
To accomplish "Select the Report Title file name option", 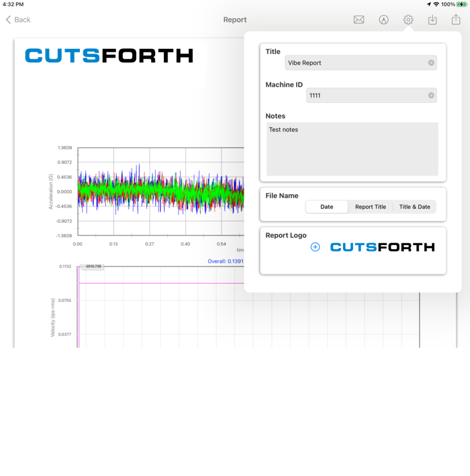I will [371, 207].
